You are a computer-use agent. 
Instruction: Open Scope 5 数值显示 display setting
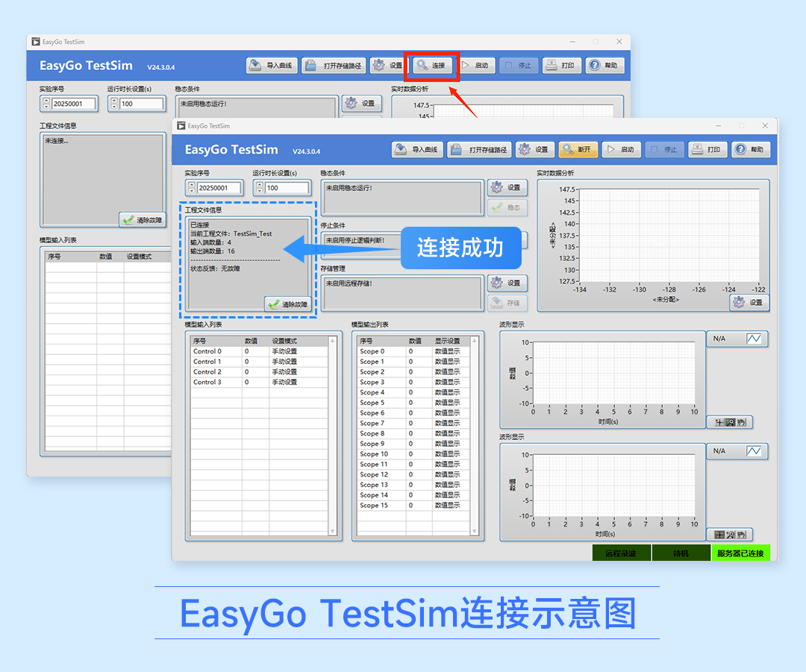451,403
